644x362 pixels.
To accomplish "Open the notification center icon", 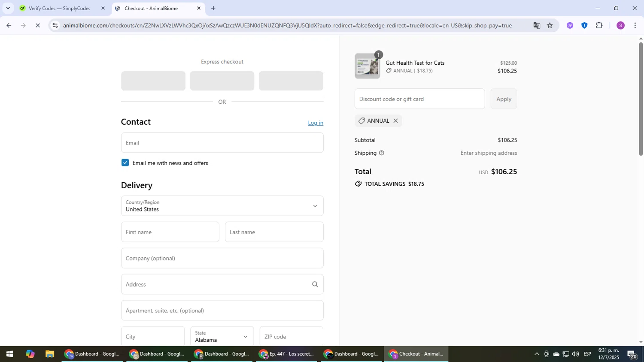I will pos(632,354).
